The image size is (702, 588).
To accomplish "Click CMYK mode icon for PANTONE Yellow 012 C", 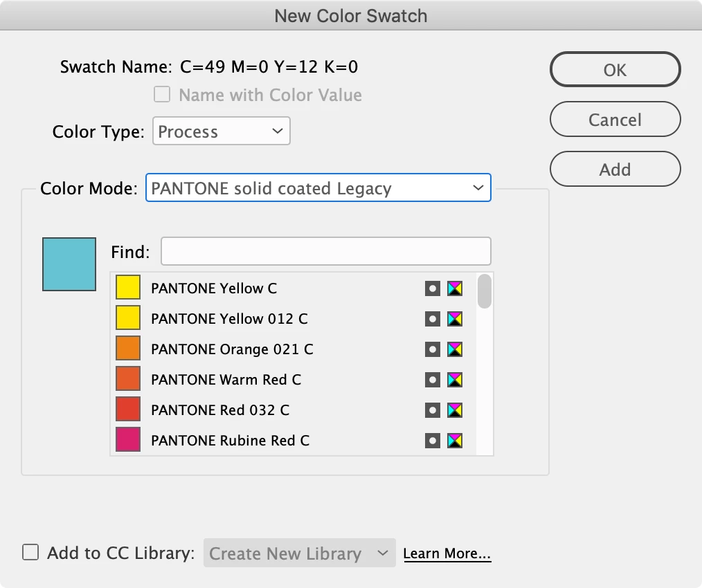I will pyautogui.click(x=455, y=319).
